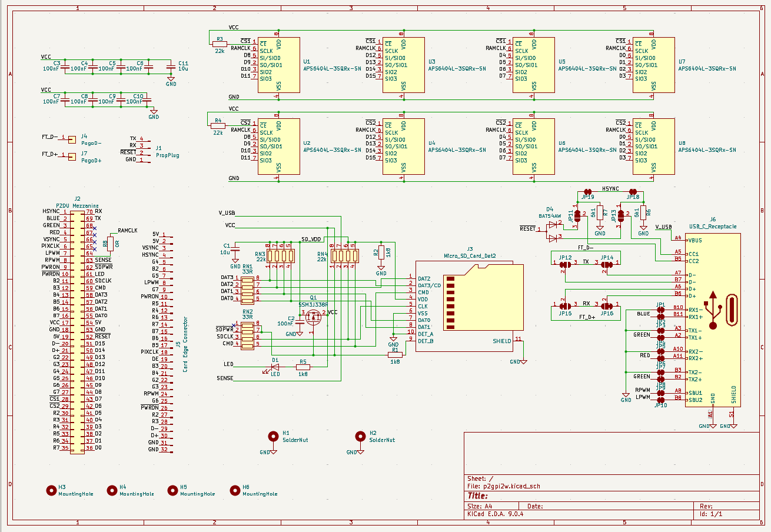Click the R8 0R resistor on RAMCLK

pyautogui.click(x=110, y=243)
